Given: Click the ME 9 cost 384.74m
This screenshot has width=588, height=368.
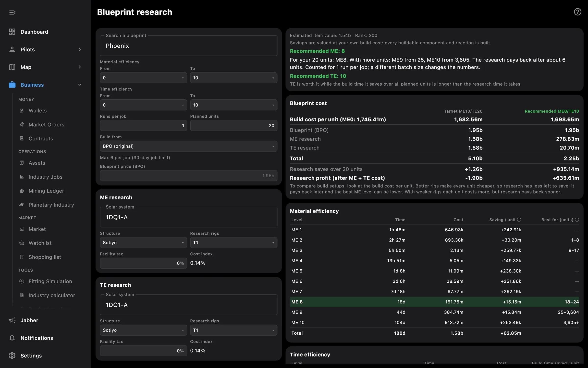Looking at the screenshot, I should [x=453, y=312].
